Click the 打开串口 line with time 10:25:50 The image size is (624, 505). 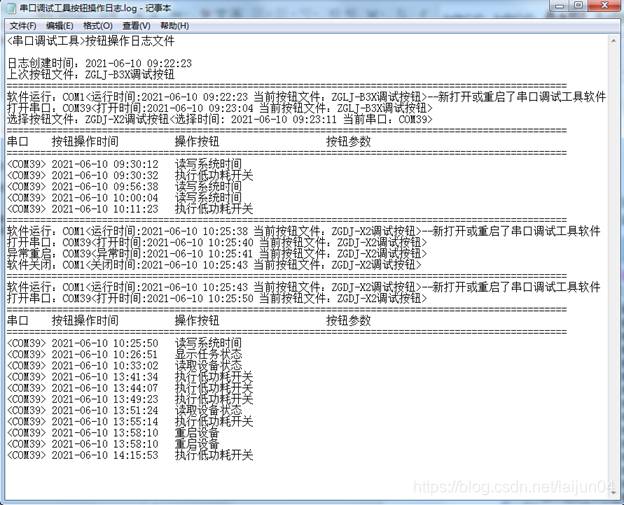click(217, 298)
